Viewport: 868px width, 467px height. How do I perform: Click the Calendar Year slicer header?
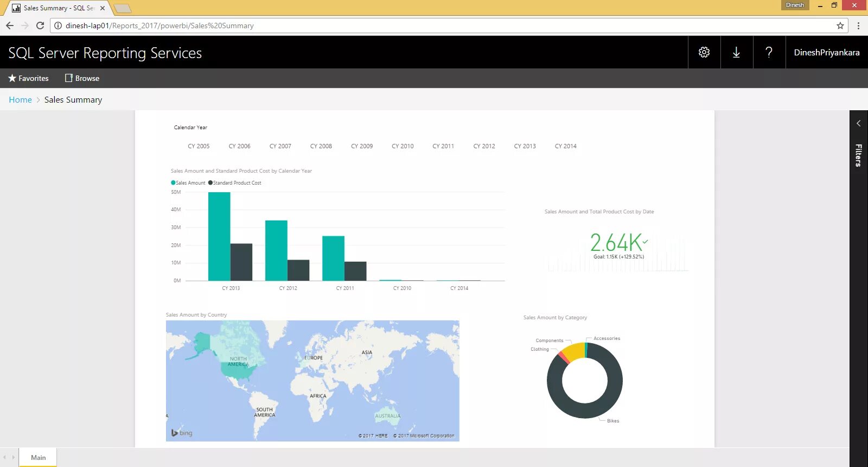[190, 128]
